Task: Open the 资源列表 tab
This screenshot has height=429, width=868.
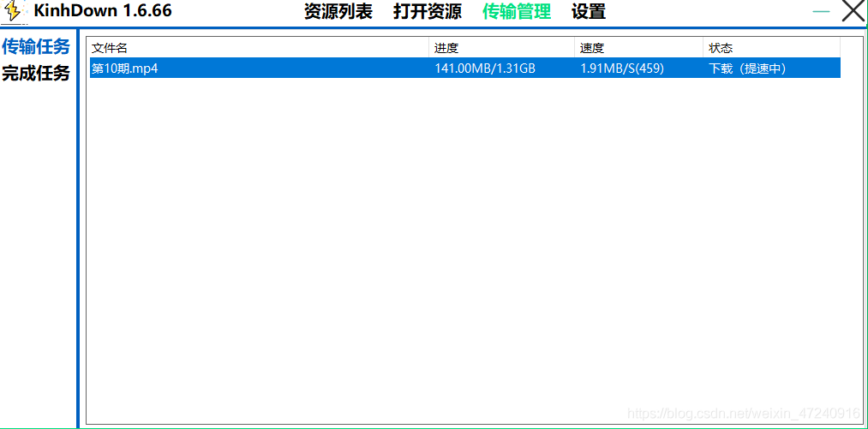Action: pos(338,12)
